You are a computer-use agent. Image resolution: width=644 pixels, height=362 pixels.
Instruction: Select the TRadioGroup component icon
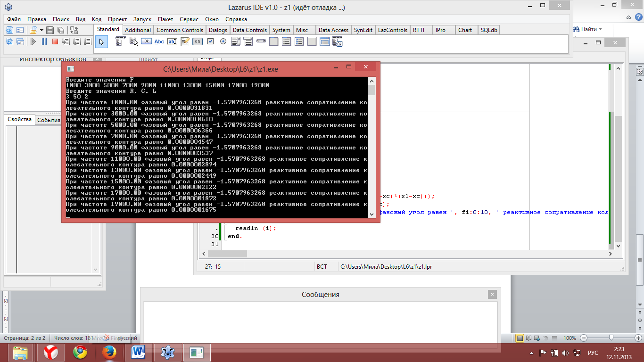click(x=287, y=41)
